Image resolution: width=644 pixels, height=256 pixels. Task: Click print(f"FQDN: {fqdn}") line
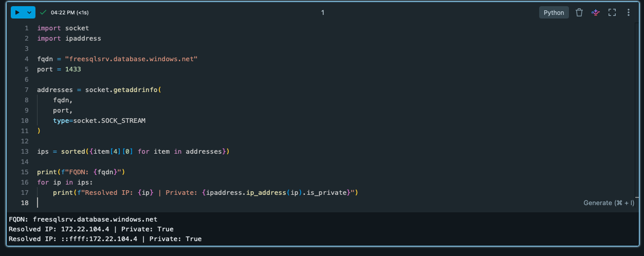click(x=81, y=172)
